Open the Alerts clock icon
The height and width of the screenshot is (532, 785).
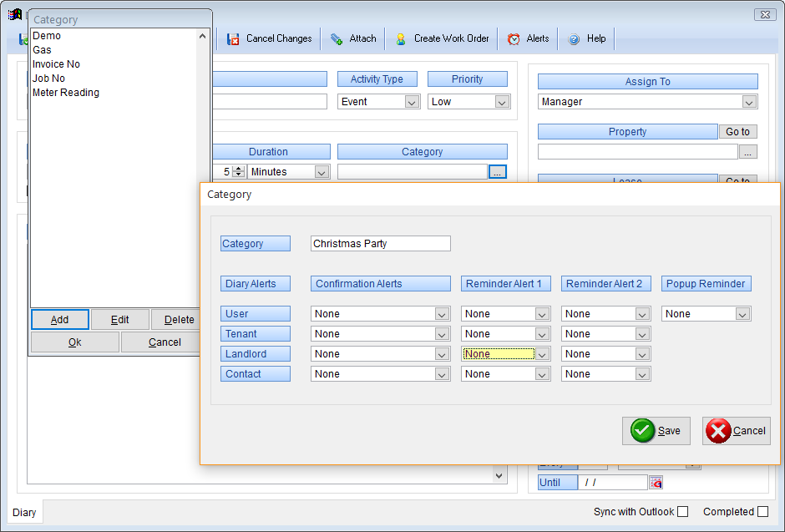coord(514,39)
